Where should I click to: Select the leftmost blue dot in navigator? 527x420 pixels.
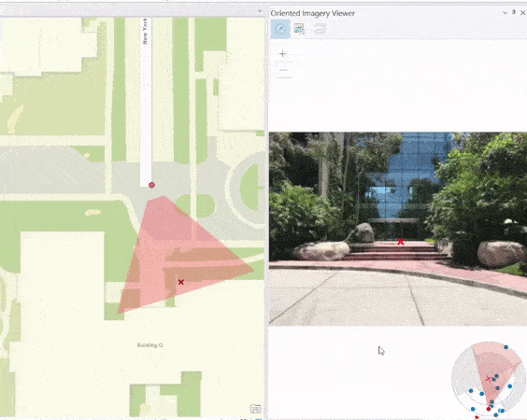coord(471,391)
